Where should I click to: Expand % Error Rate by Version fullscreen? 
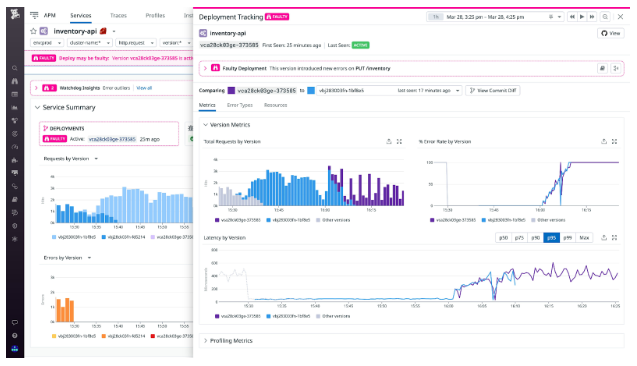(614, 141)
